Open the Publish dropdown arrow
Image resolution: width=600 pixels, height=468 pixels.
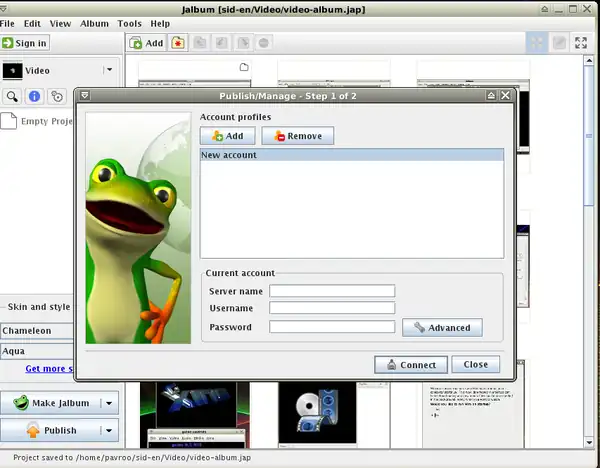[109, 430]
